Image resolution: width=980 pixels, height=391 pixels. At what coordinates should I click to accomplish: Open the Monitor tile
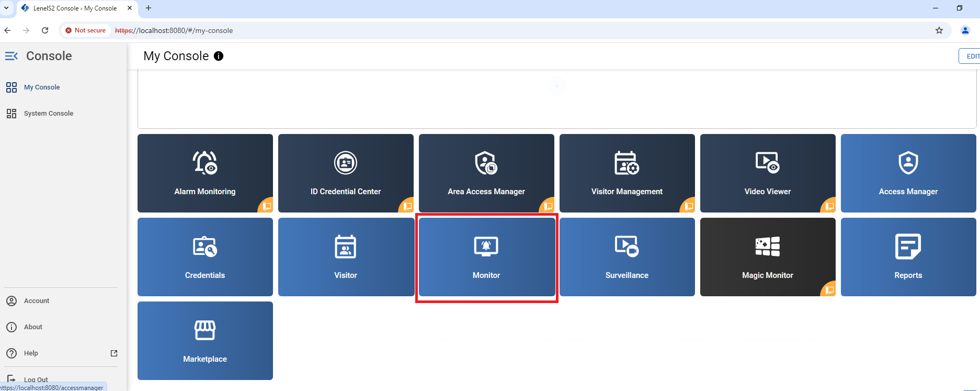(486, 257)
